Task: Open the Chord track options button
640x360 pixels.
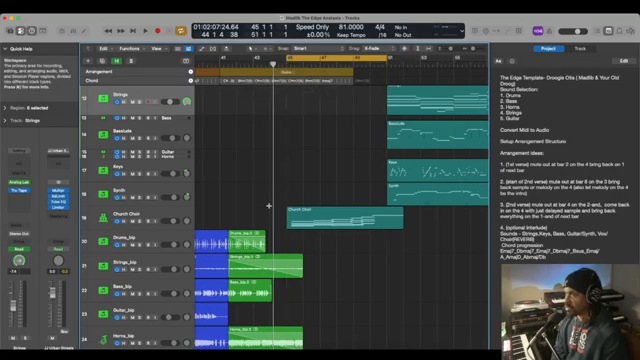Action: (x=191, y=81)
